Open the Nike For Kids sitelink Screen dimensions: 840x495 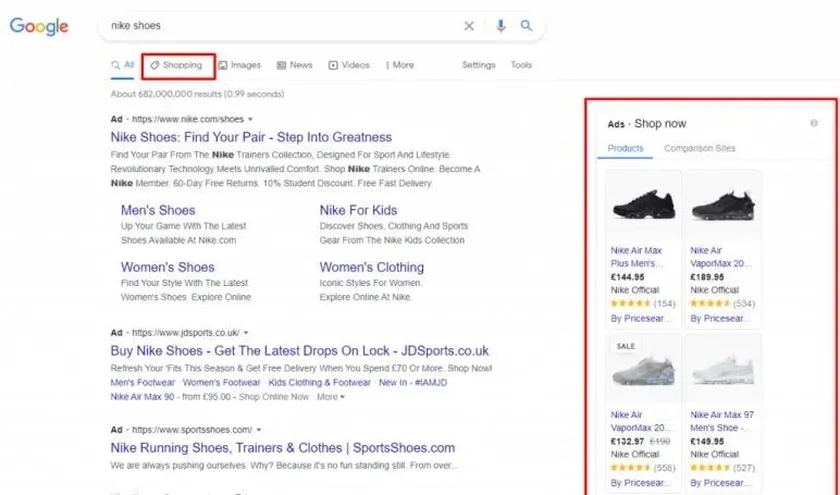click(x=358, y=211)
